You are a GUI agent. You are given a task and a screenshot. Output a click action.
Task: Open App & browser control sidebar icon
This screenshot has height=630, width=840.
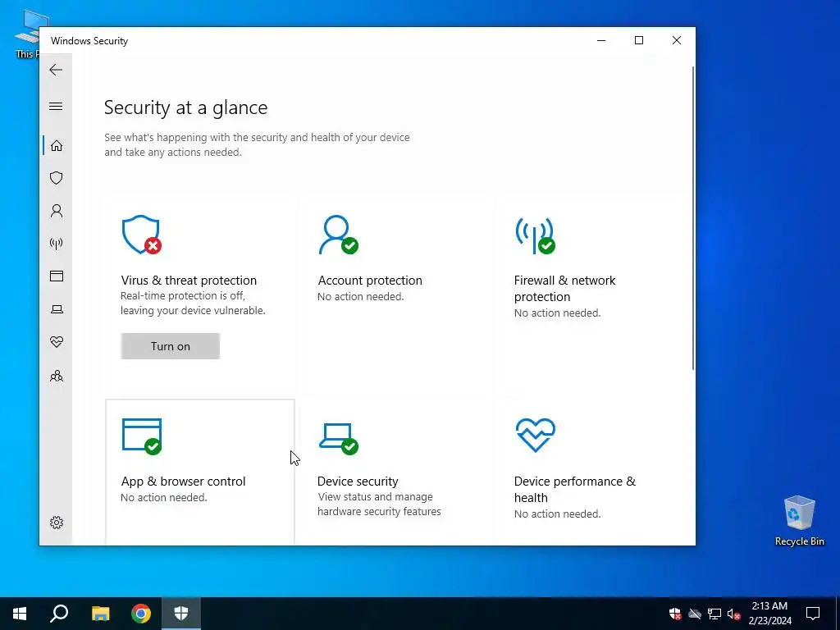click(x=57, y=276)
